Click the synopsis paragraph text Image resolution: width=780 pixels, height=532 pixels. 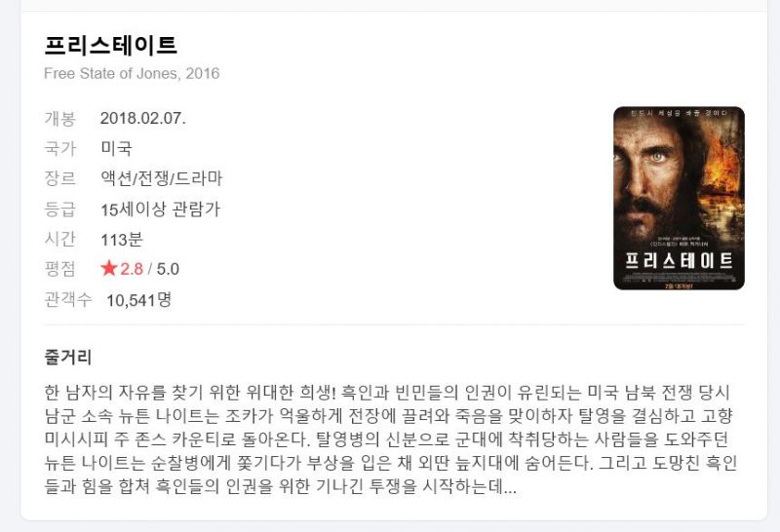click(391, 439)
